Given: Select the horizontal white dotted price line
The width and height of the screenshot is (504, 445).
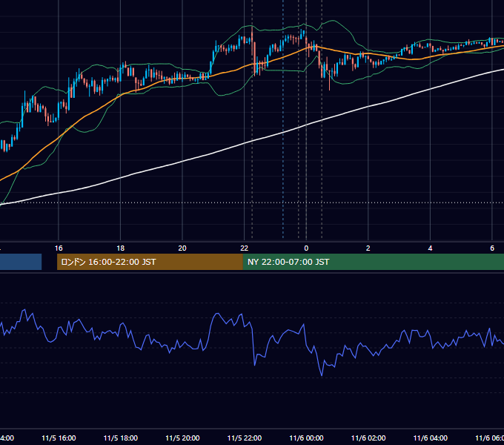Looking at the screenshot, I should pyautogui.click(x=252, y=202).
